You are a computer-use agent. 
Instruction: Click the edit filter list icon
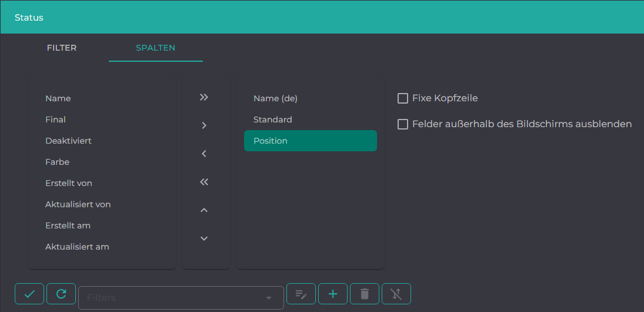point(301,294)
